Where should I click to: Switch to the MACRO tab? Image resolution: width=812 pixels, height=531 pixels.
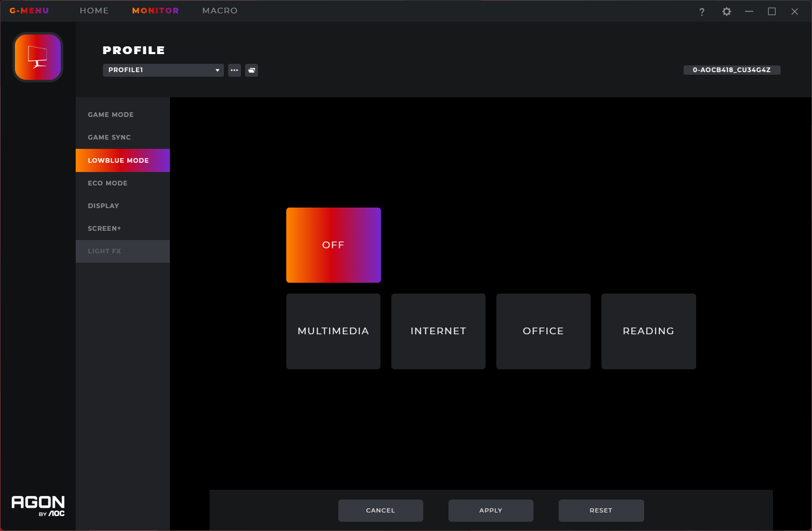pos(219,11)
